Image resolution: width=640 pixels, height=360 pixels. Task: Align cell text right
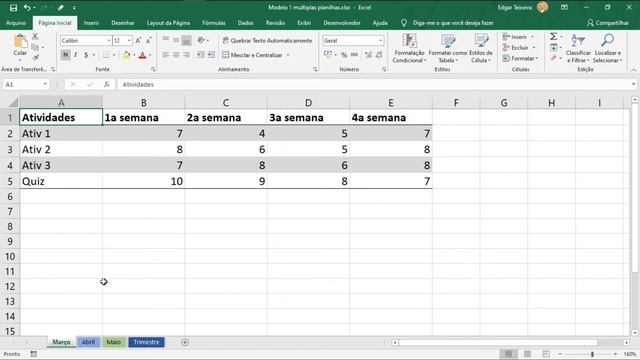186,55
